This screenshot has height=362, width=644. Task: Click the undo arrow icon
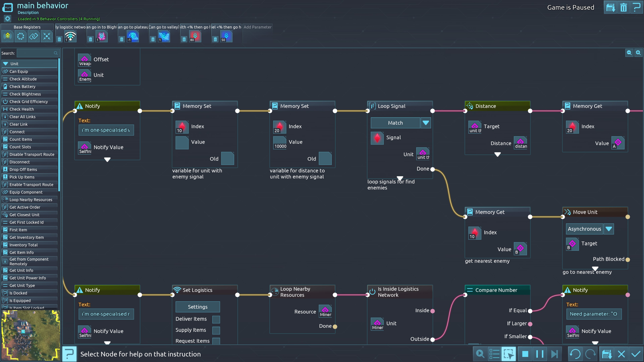tap(575, 354)
